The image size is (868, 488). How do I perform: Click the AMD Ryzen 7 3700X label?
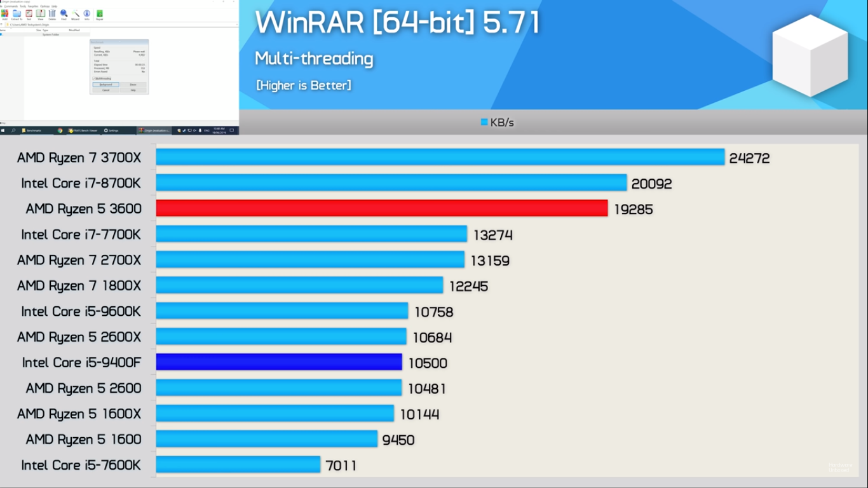[79, 158]
